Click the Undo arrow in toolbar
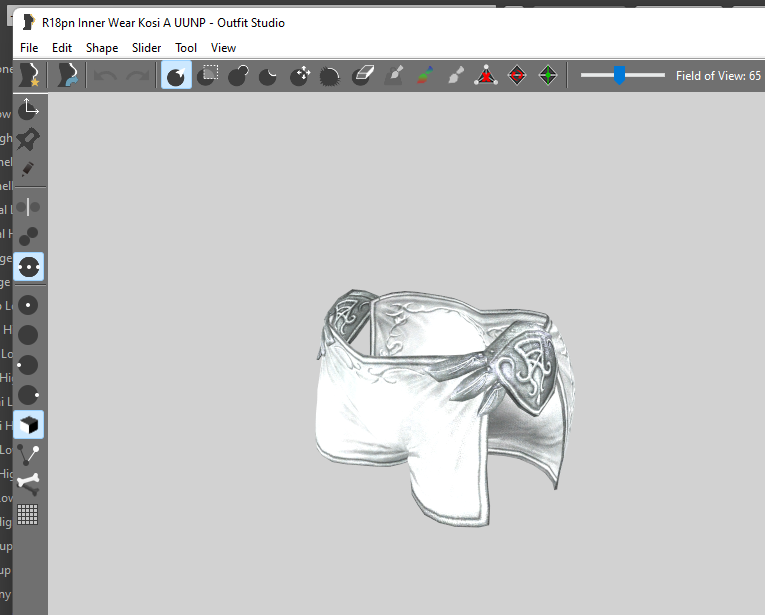 [105, 76]
